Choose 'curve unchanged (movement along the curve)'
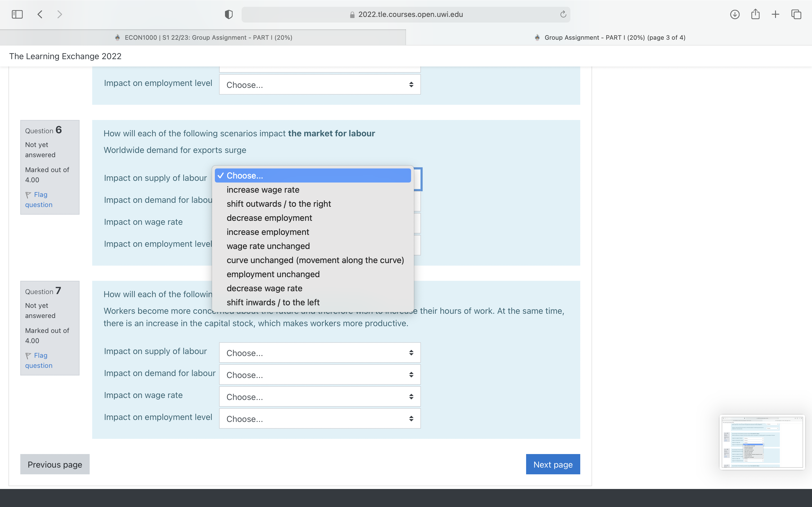This screenshot has width=812, height=507. (315, 260)
